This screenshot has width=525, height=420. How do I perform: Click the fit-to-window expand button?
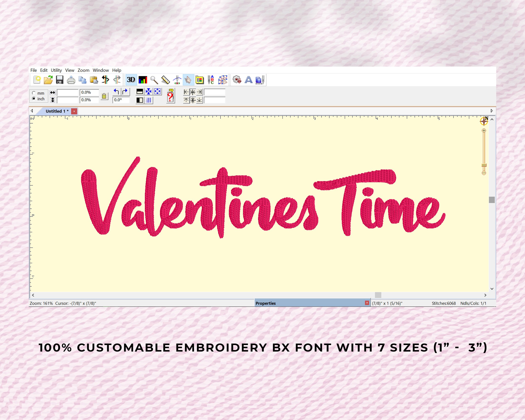[157, 91]
